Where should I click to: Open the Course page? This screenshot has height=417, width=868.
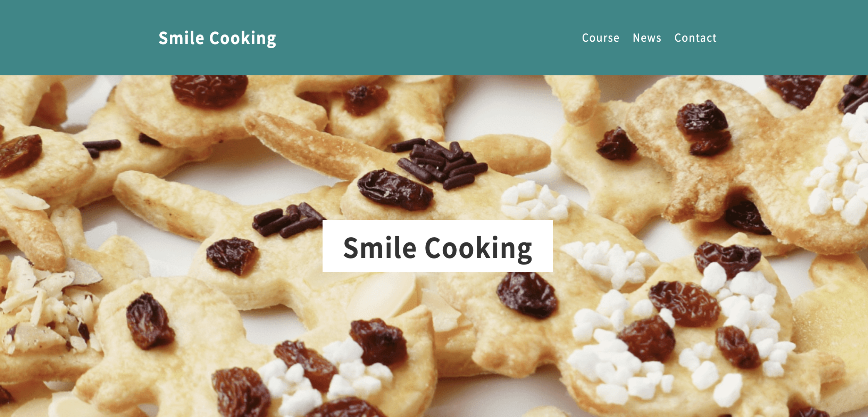[x=600, y=38]
